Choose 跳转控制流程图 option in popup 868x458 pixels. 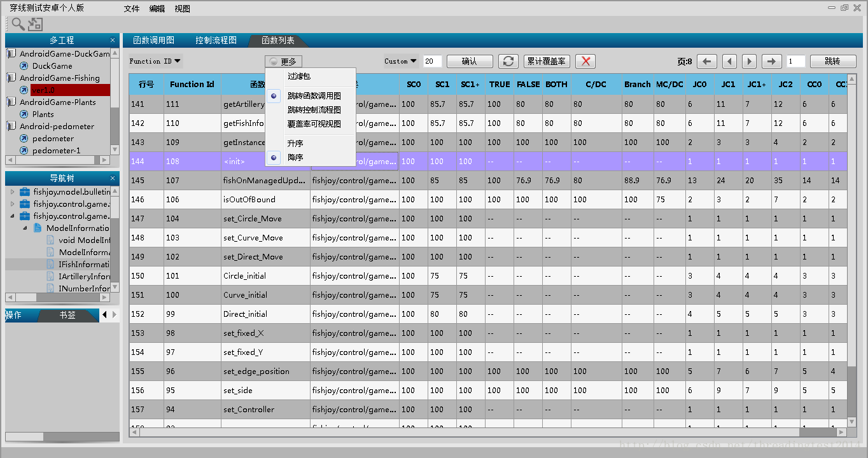pos(314,109)
